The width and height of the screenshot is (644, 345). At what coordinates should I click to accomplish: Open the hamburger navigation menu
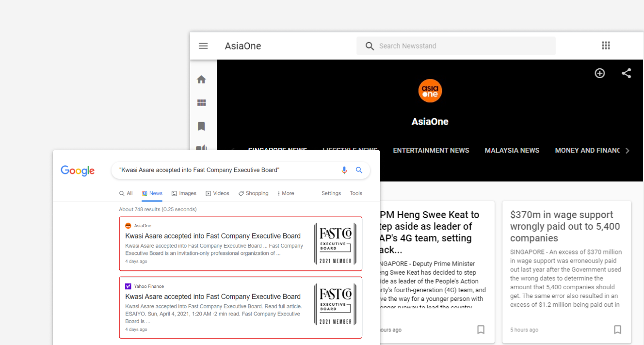click(x=203, y=46)
